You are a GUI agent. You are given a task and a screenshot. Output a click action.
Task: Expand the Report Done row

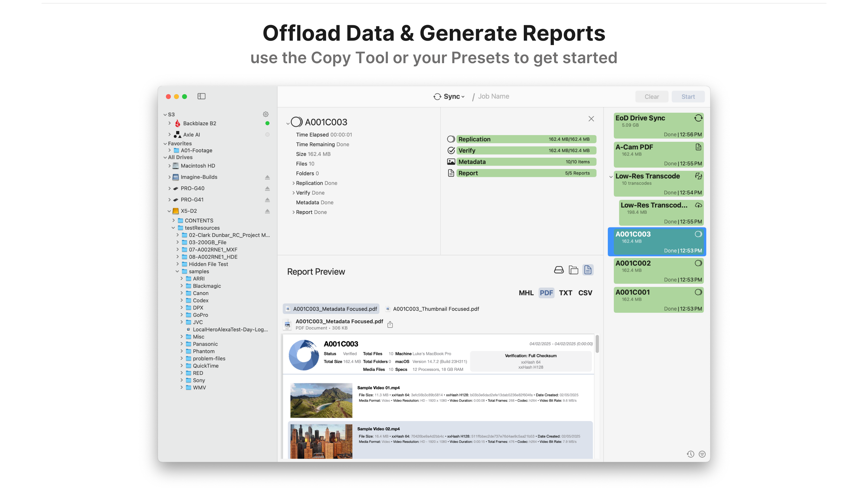293,212
